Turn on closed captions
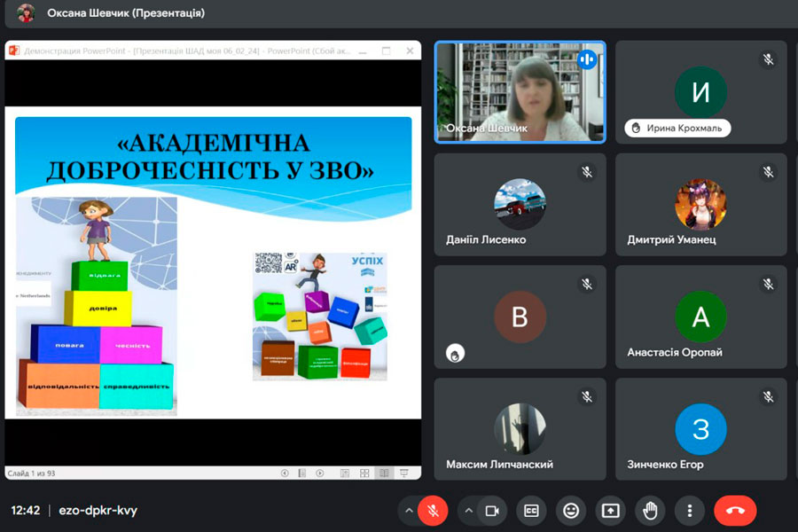The width and height of the screenshot is (798, 532). click(531, 510)
